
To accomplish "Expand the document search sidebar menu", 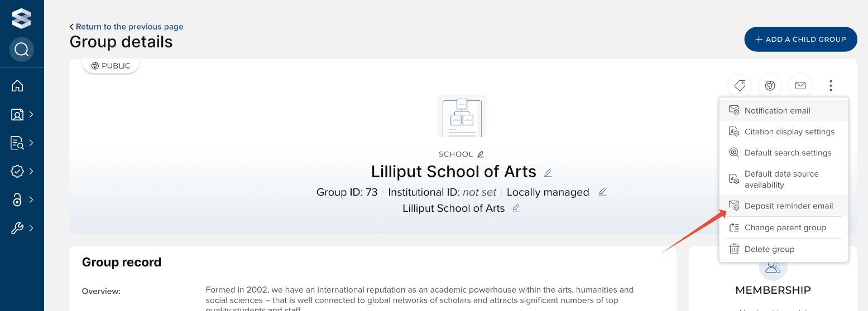I will 22,143.
